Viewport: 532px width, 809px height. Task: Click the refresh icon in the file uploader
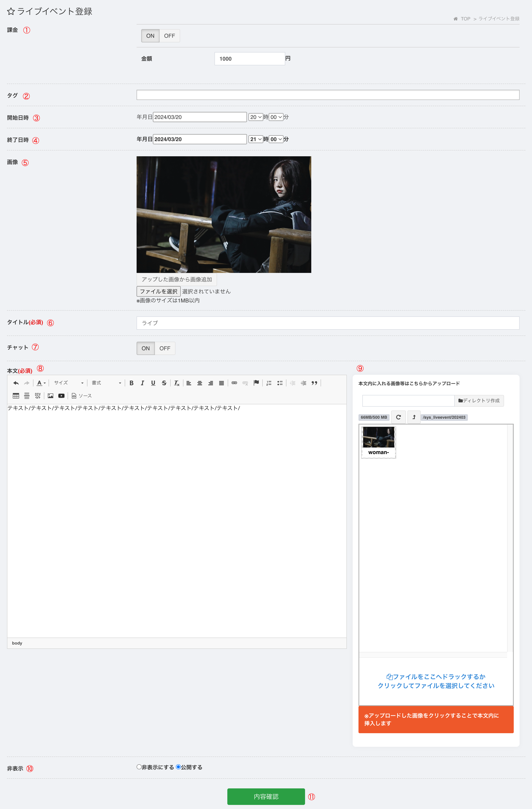coord(399,417)
